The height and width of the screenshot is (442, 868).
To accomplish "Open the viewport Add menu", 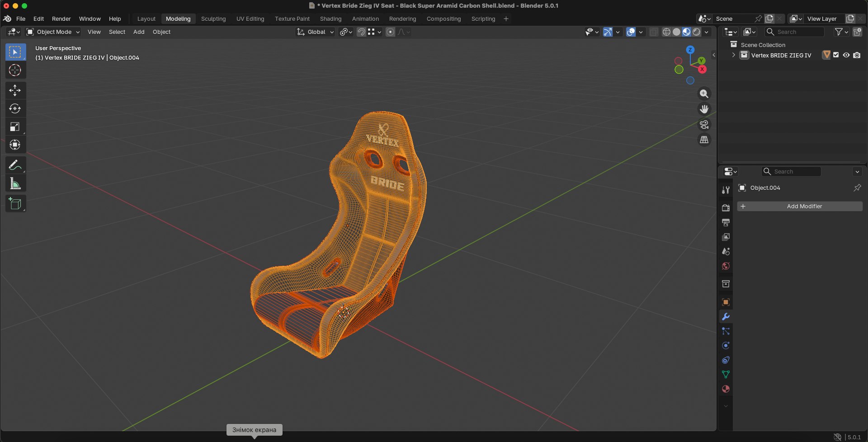I will click(x=139, y=32).
